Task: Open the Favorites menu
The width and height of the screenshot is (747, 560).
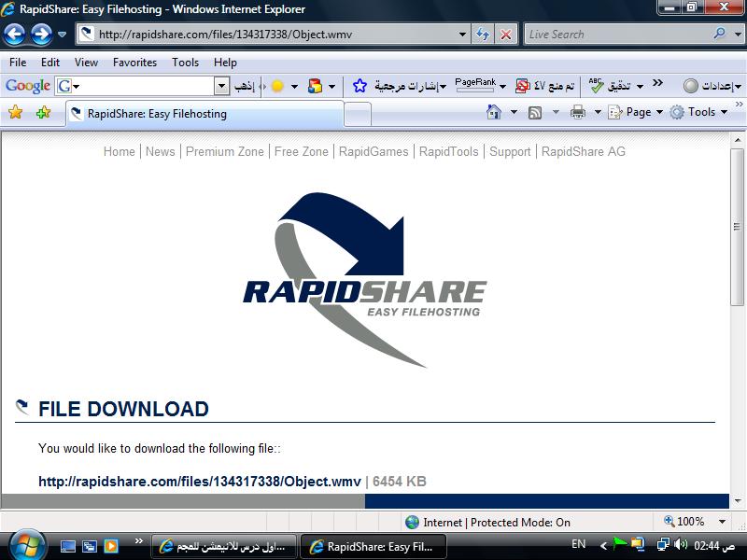Action: pyautogui.click(x=134, y=63)
